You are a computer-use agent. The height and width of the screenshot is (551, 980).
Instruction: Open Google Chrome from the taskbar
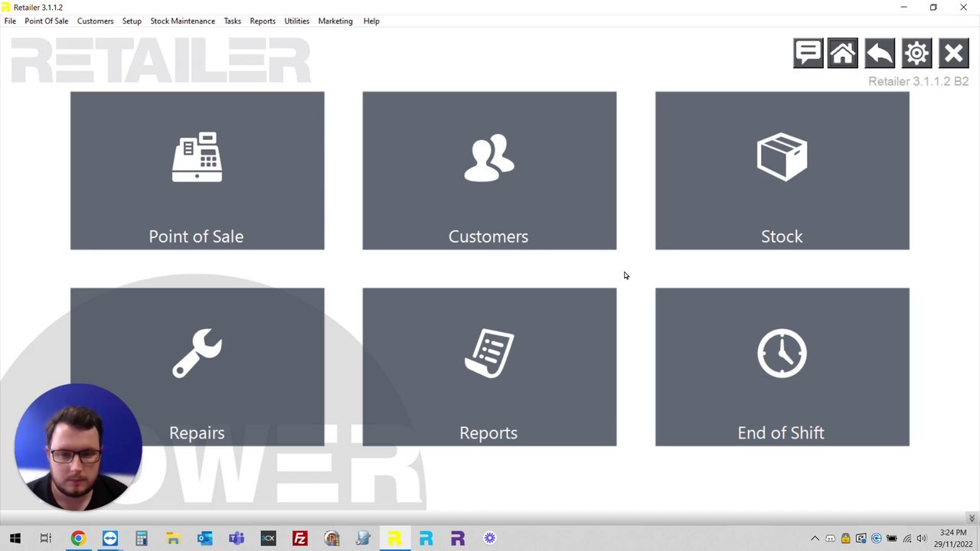(x=78, y=538)
